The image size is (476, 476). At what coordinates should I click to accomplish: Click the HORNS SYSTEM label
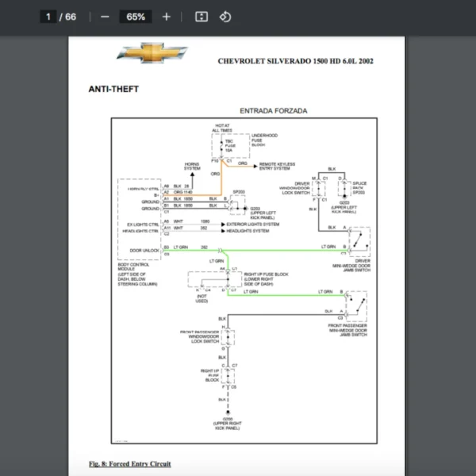point(192,166)
